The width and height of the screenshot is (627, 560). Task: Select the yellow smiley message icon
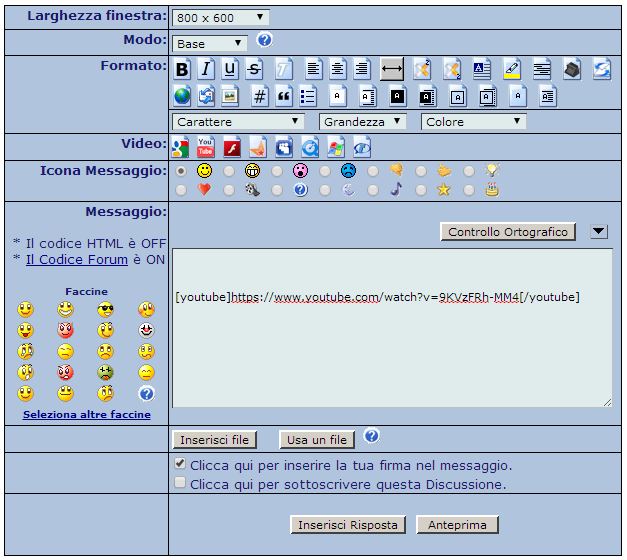(x=181, y=171)
